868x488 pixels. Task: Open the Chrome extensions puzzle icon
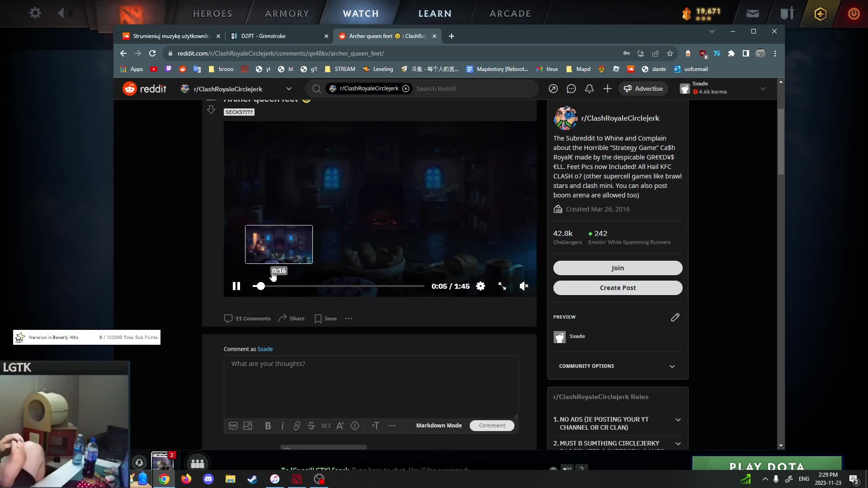coord(731,53)
